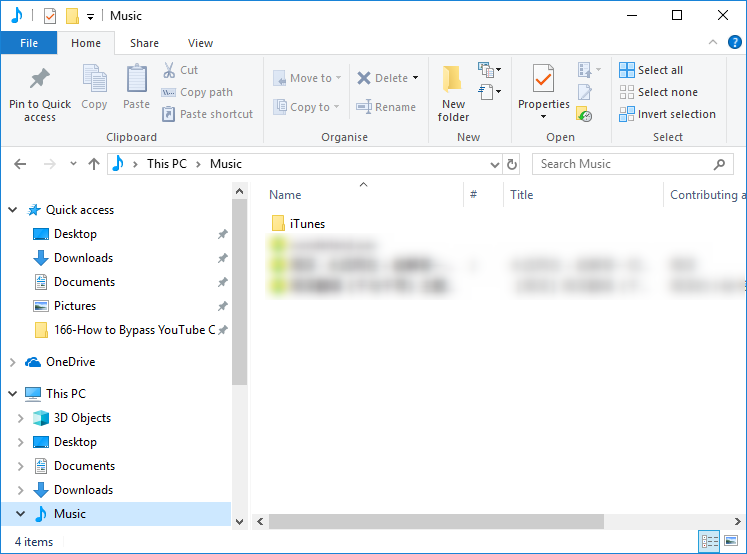Open the address bar history dropdown

(x=494, y=164)
